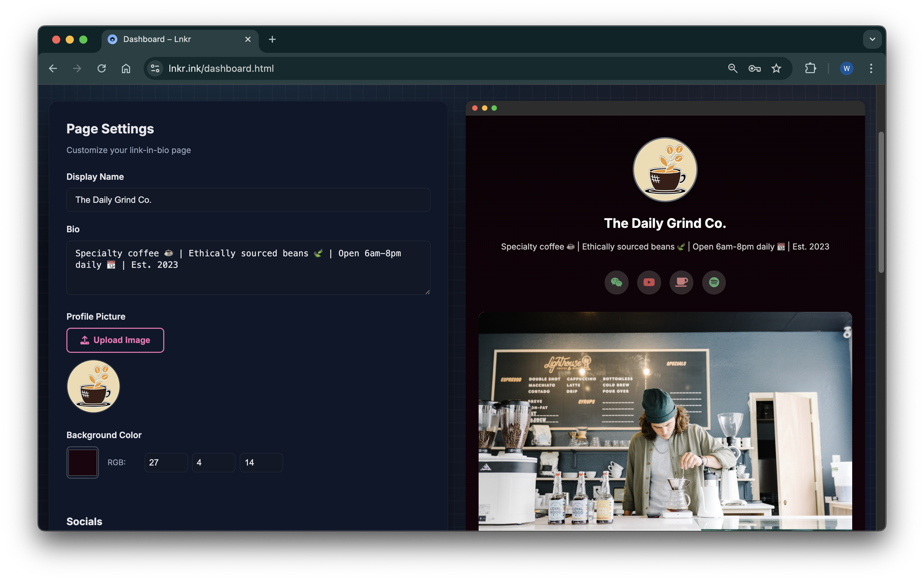
Task: Open the tab search chevron
Action: (872, 39)
